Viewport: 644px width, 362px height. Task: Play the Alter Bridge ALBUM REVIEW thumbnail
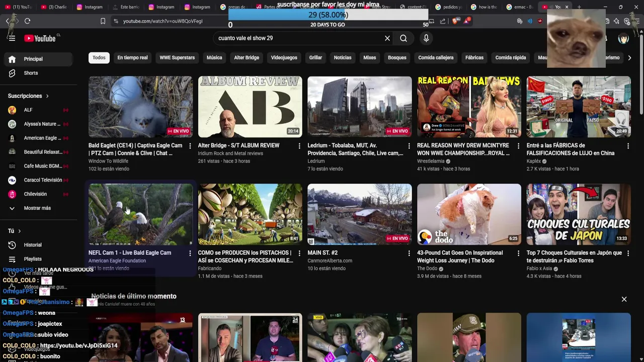250,107
